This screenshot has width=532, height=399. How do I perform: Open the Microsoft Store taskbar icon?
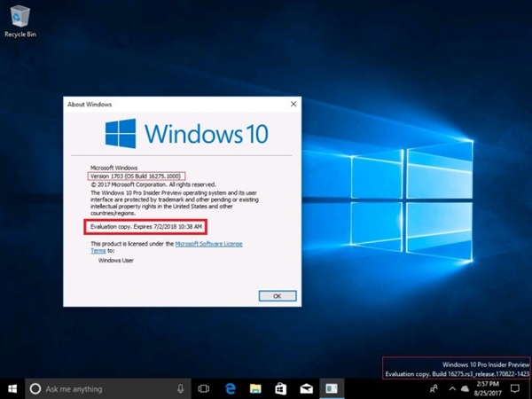click(280, 388)
